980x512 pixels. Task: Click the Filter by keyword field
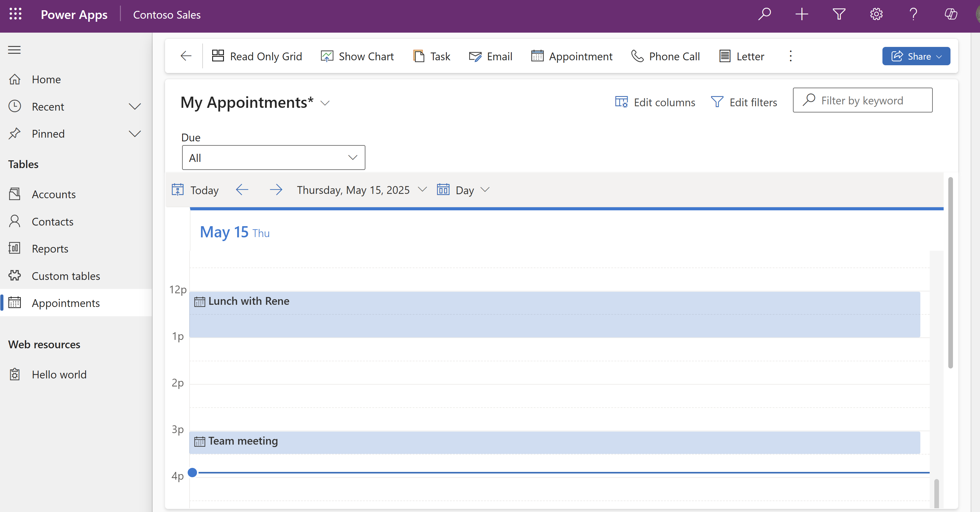click(863, 100)
